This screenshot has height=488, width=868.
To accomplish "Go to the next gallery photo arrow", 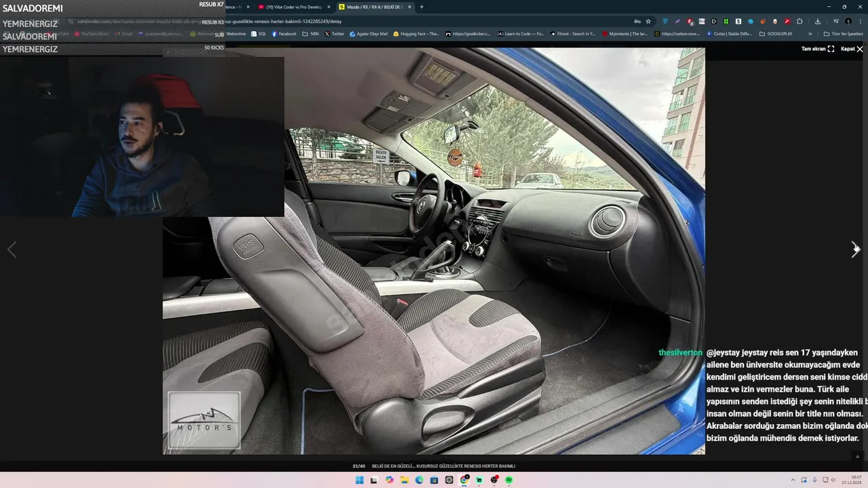I will click(855, 249).
